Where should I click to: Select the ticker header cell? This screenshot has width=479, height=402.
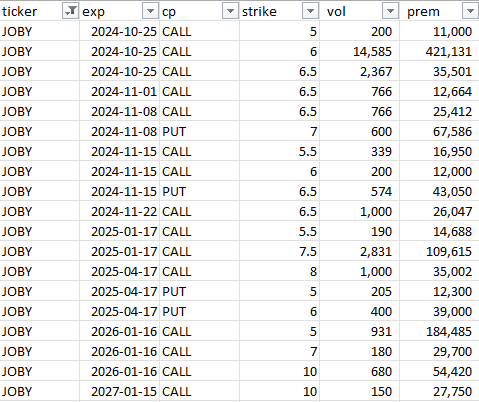[39, 11]
